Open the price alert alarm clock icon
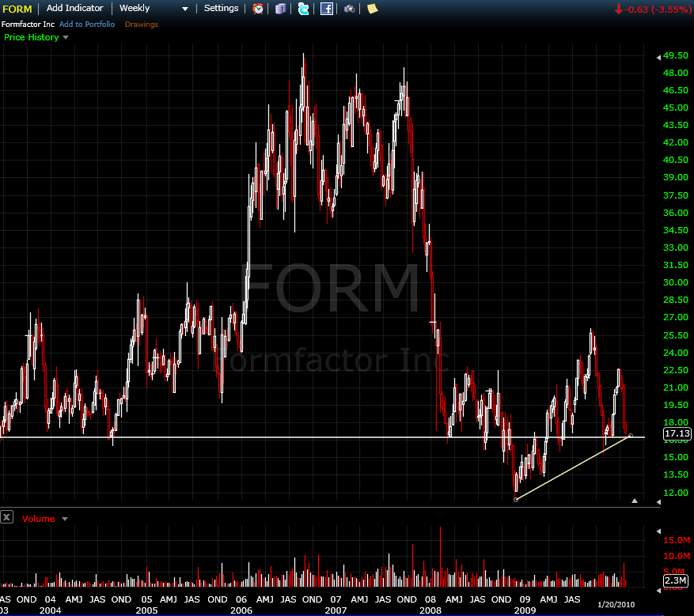The image size is (694, 616). tap(258, 9)
